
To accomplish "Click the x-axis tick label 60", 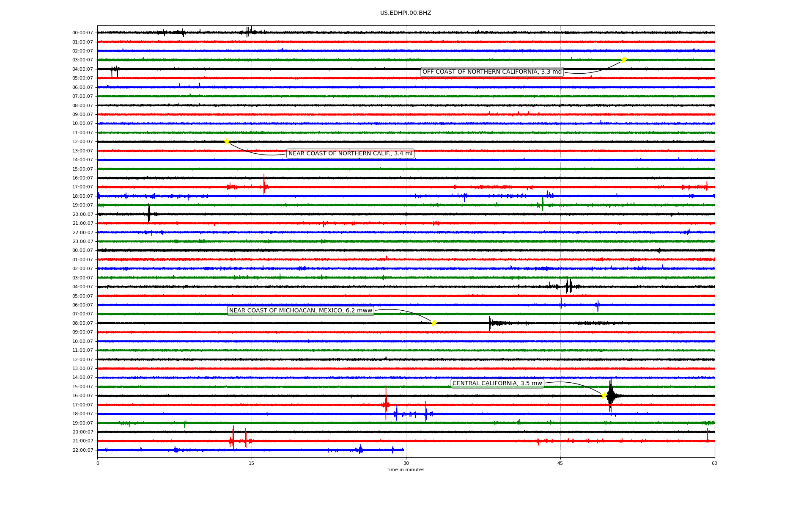I will coord(714,463).
